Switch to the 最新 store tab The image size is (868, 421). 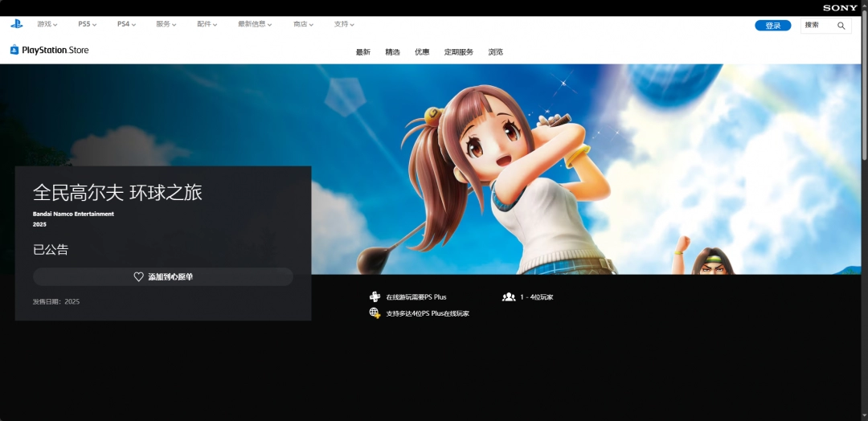363,52
